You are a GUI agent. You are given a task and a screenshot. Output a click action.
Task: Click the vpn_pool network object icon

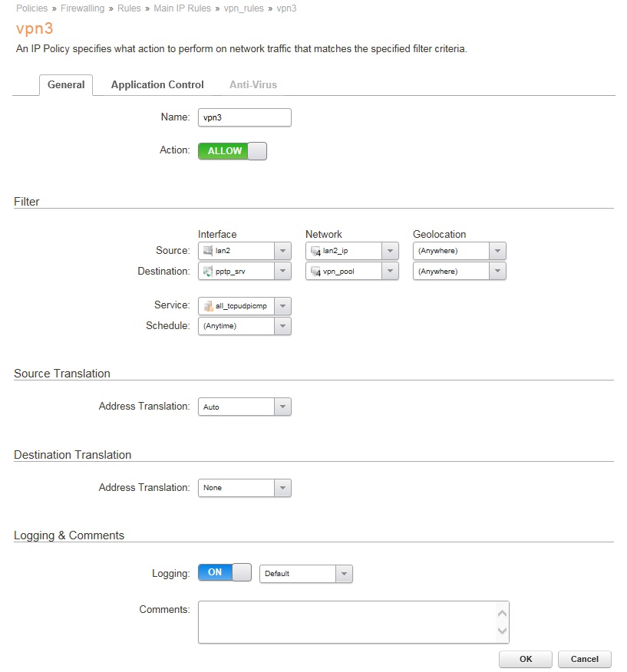(x=315, y=272)
